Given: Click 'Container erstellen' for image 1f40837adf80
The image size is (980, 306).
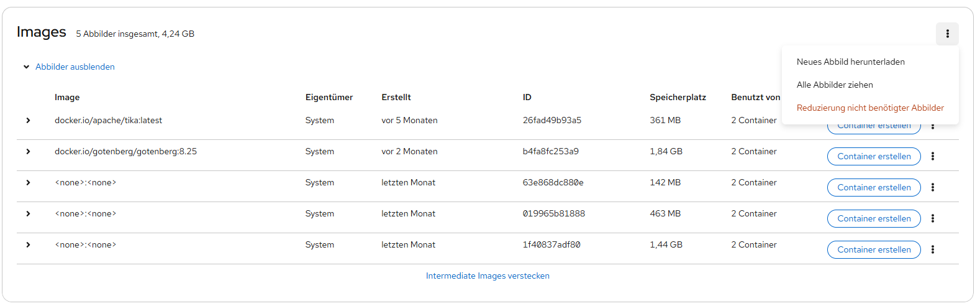Looking at the screenshot, I should coord(873,249).
